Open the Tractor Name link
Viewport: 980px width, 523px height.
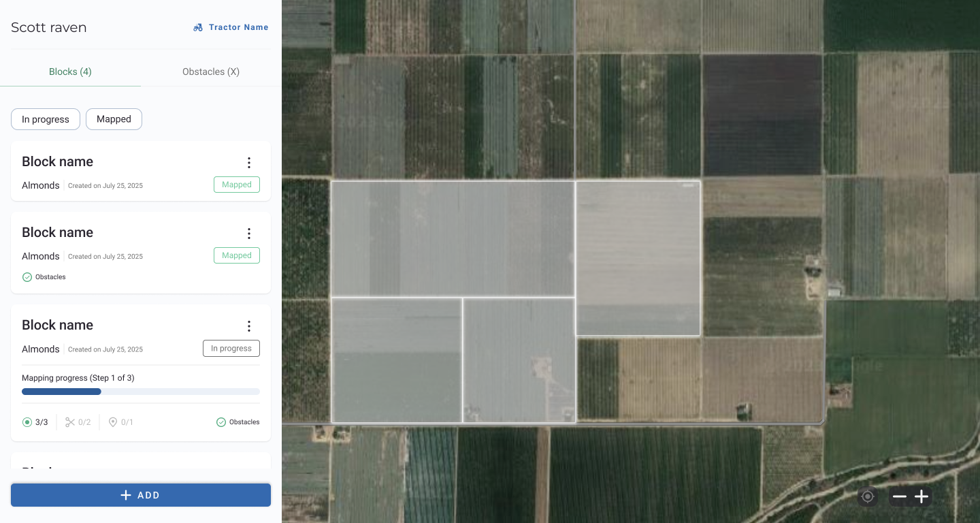[238, 28]
